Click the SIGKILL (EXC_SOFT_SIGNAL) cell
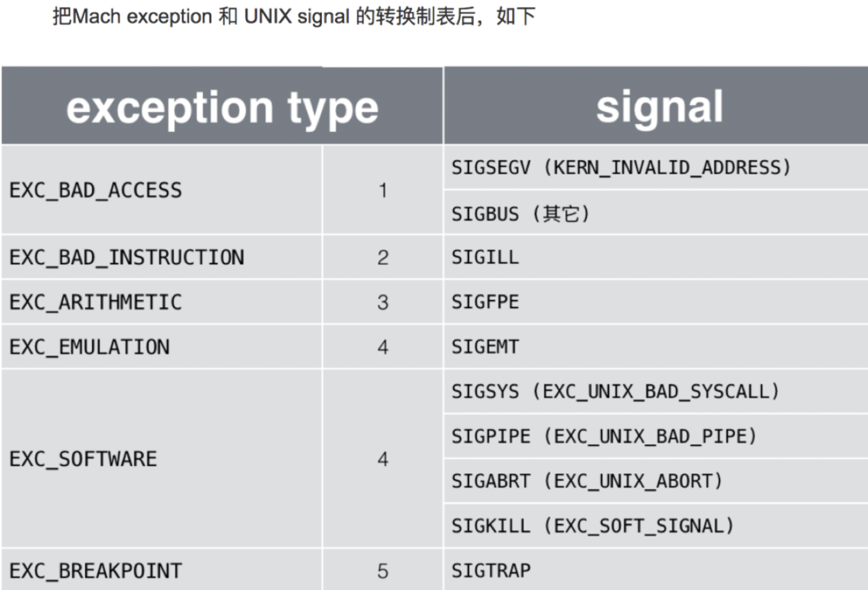 656,526
